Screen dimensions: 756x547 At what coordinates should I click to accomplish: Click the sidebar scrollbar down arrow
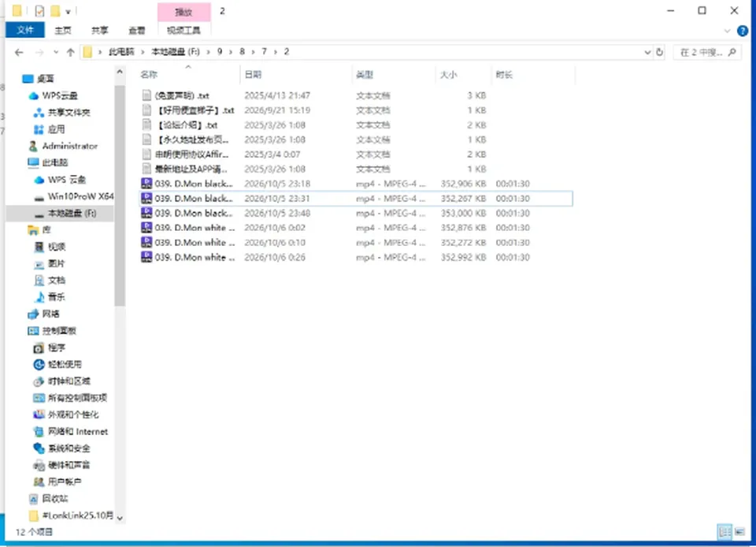[x=120, y=519]
